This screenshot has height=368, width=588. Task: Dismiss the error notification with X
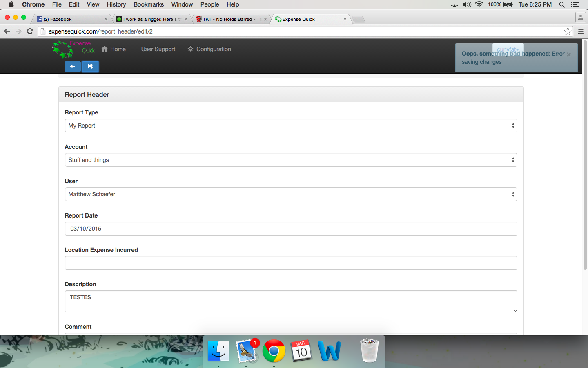point(568,54)
